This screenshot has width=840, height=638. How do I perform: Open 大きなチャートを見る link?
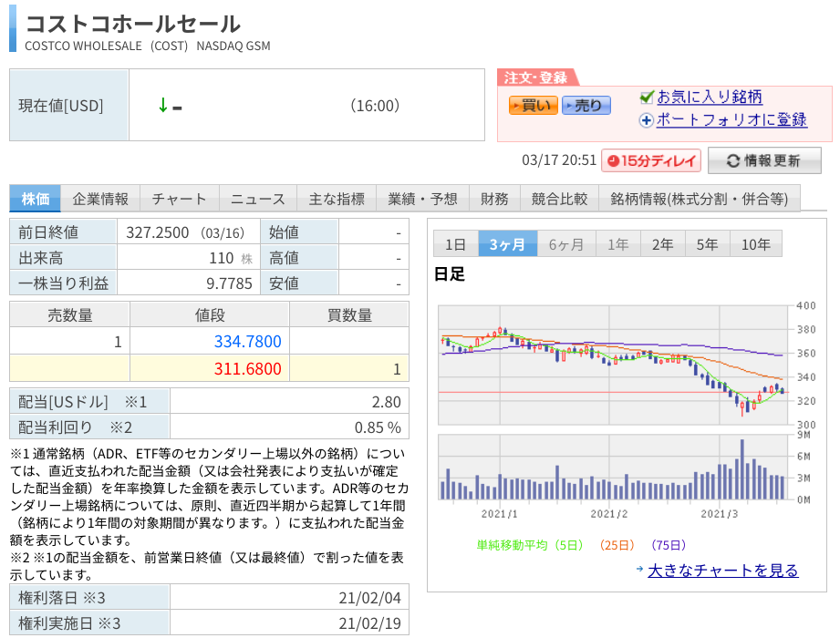point(722,571)
